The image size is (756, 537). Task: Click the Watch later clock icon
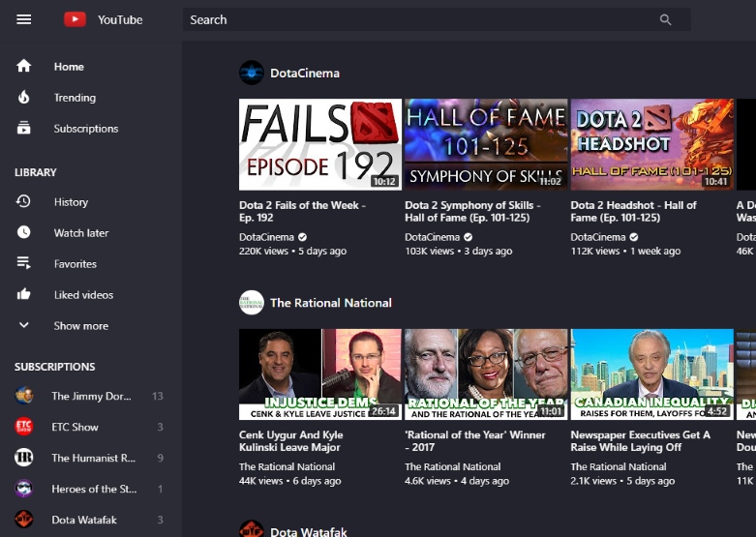pyautogui.click(x=23, y=232)
